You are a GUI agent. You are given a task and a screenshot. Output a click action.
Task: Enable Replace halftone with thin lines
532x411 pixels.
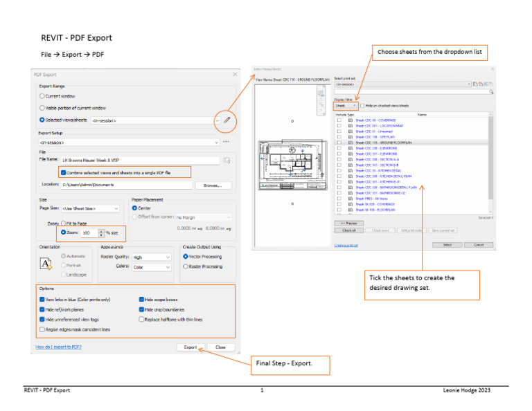[x=141, y=319]
